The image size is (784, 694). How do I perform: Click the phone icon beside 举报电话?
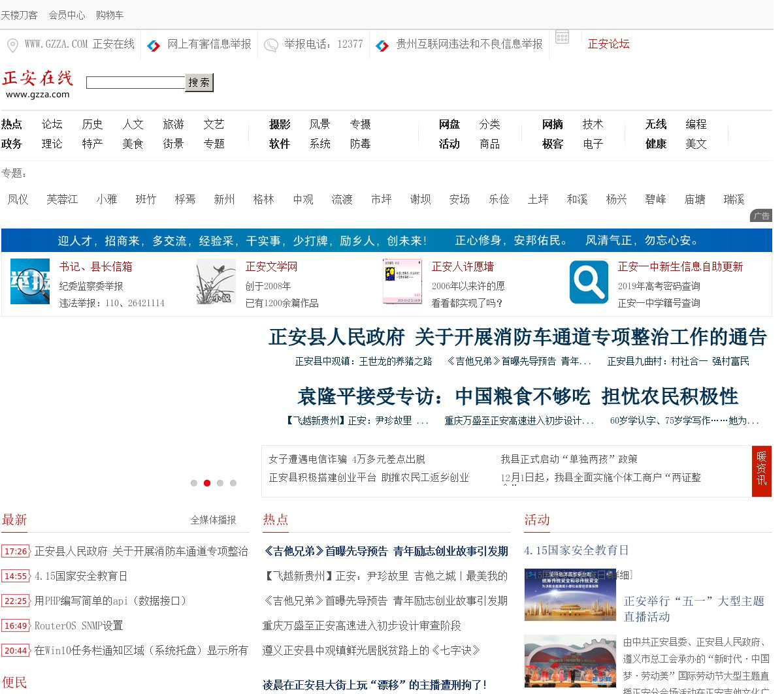270,45
